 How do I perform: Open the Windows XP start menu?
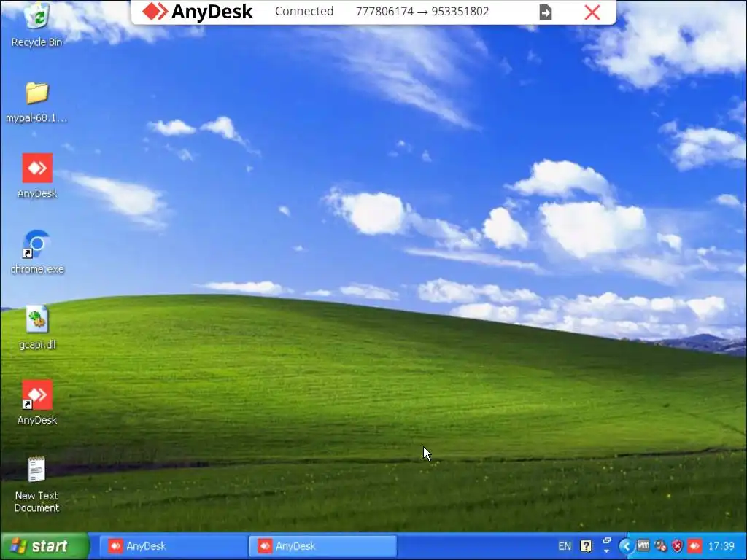coord(44,545)
